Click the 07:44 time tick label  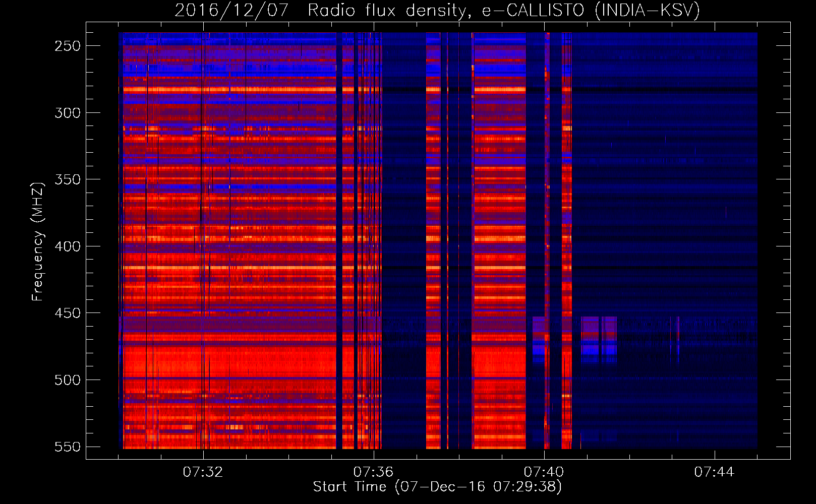[714, 472]
